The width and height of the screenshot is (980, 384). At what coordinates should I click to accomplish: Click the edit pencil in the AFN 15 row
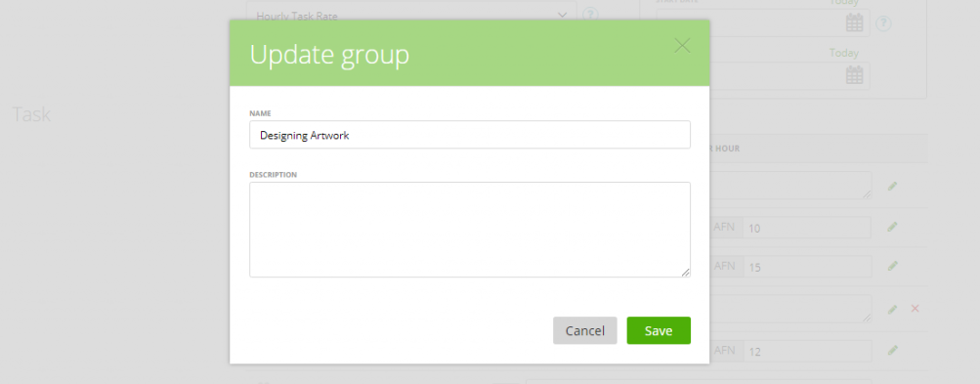click(x=892, y=266)
